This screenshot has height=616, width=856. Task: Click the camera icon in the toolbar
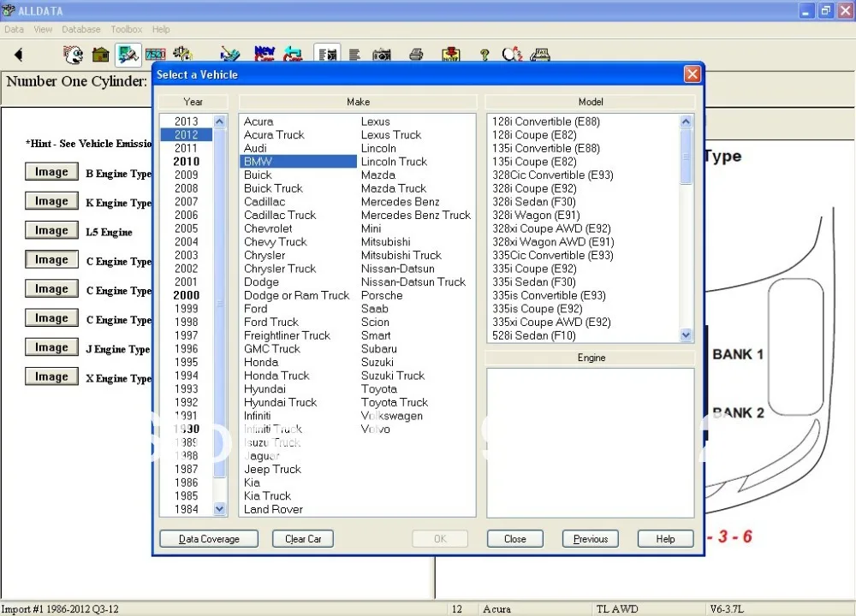(381, 56)
